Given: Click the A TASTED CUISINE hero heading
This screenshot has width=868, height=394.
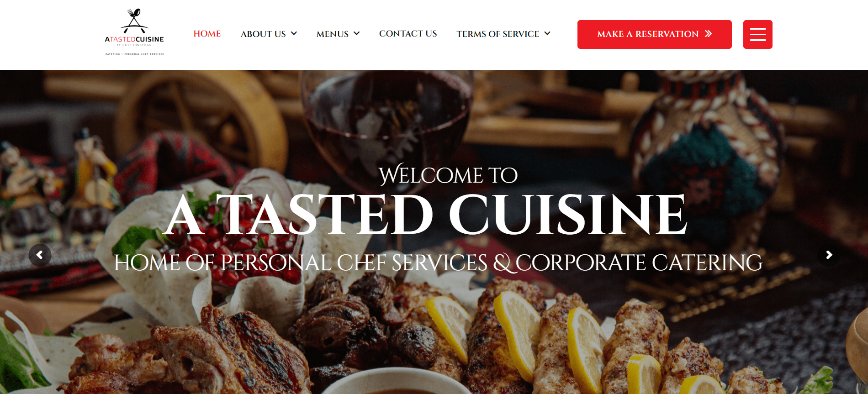Looking at the screenshot, I should click(426, 214).
